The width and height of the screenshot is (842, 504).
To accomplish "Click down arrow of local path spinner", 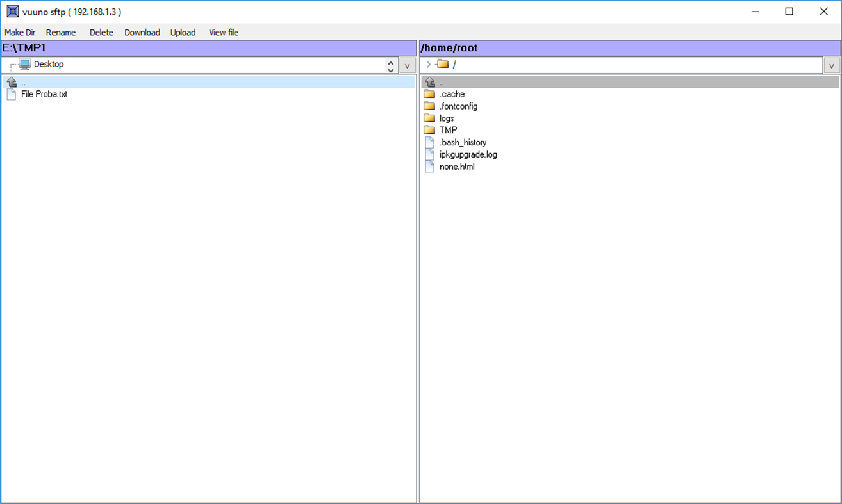I will pos(391,69).
